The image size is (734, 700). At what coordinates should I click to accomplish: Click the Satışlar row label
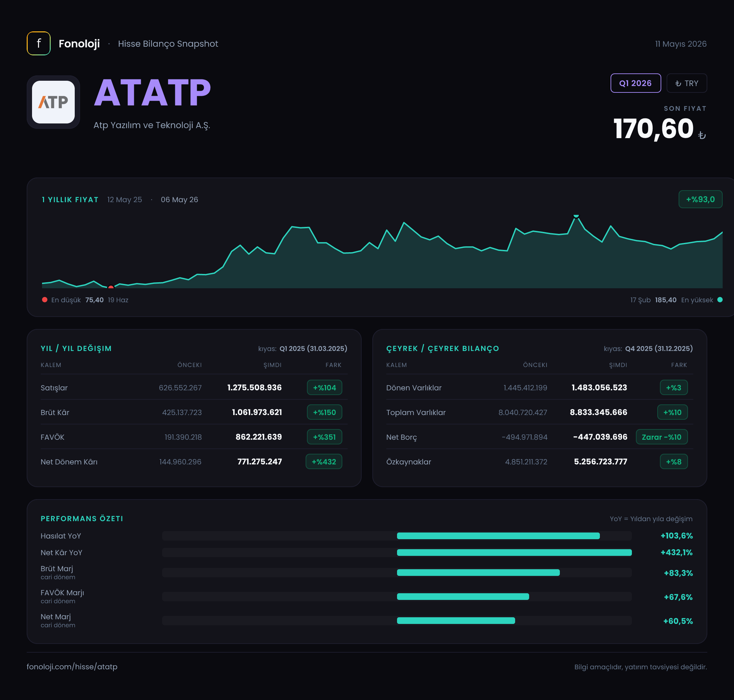coord(54,388)
